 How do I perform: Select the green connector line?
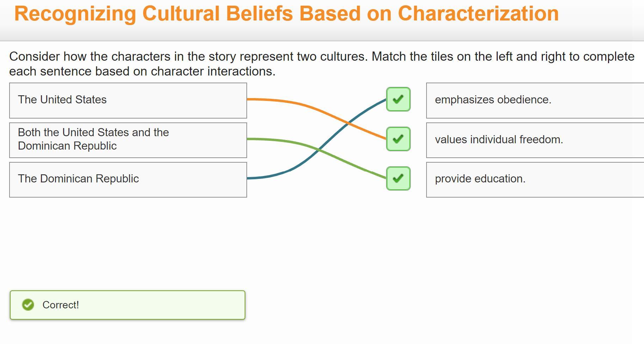pyautogui.click(x=352, y=164)
